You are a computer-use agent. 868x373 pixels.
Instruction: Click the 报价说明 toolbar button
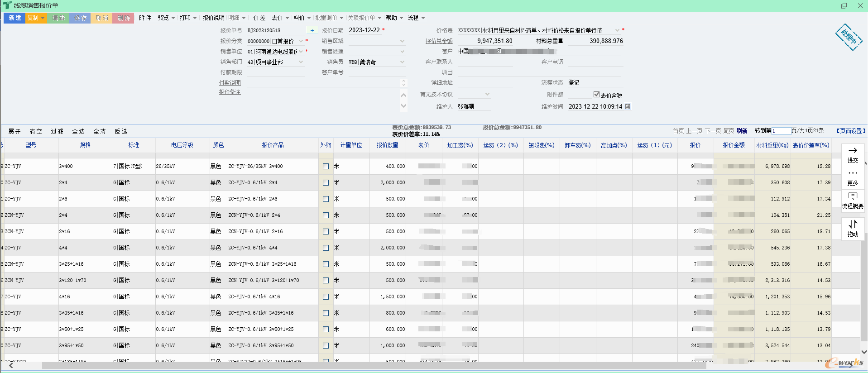213,18
